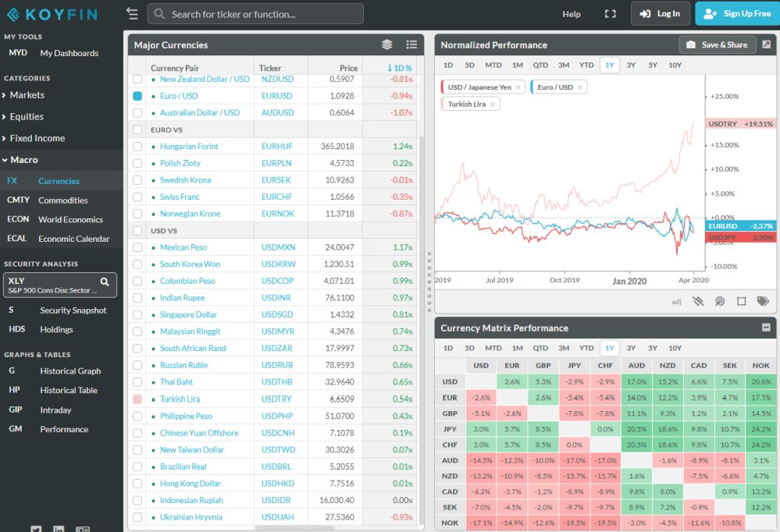Image resolution: width=780 pixels, height=532 pixels.
Task: Click search for ticker or function field
Action: click(255, 14)
